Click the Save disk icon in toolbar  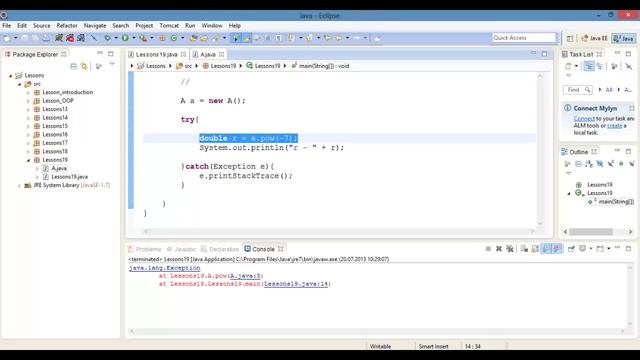[x=25, y=38]
